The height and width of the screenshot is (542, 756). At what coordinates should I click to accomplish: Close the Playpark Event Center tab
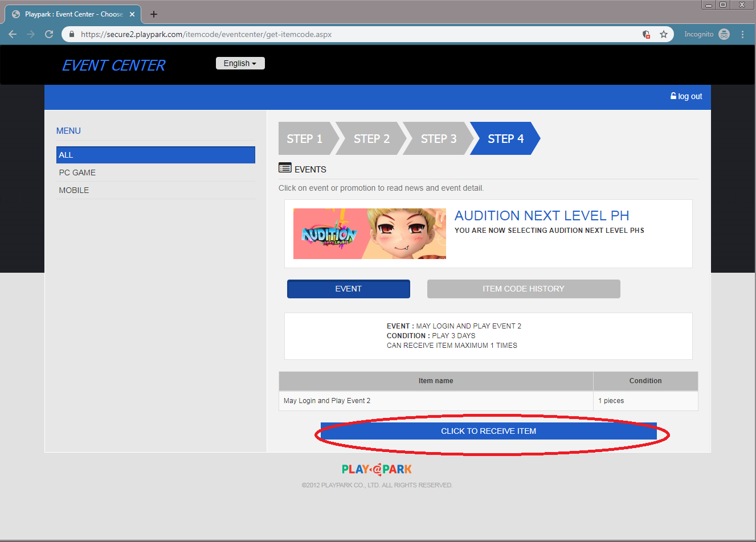click(x=132, y=14)
